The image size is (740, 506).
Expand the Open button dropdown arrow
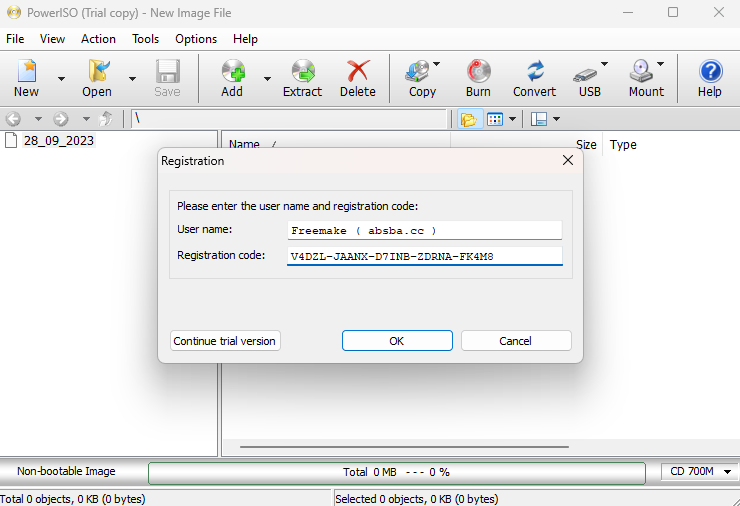coord(133,79)
